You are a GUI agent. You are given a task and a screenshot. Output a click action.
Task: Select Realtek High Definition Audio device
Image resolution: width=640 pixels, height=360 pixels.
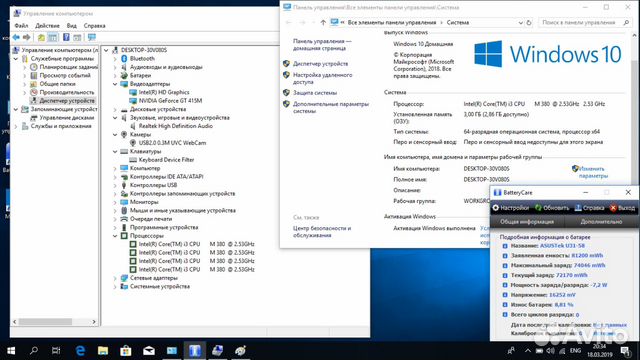tap(176, 126)
